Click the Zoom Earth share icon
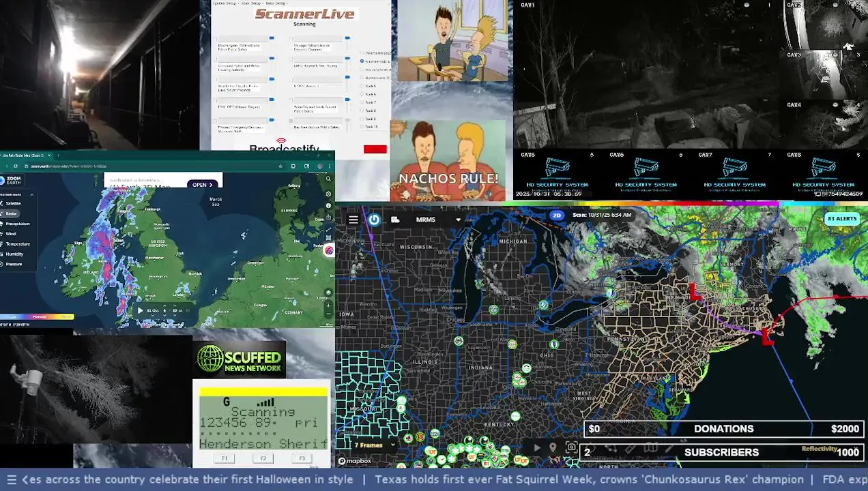Image resolution: width=868 pixels, height=491 pixels. (328, 216)
